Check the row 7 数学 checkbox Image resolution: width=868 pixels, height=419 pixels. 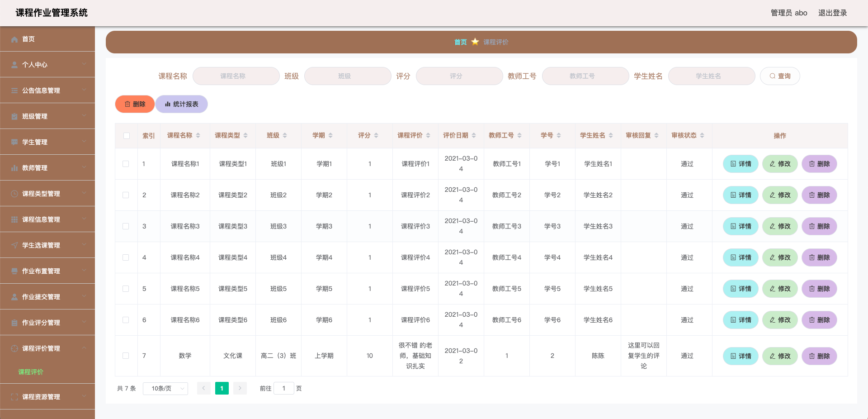(x=126, y=356)
